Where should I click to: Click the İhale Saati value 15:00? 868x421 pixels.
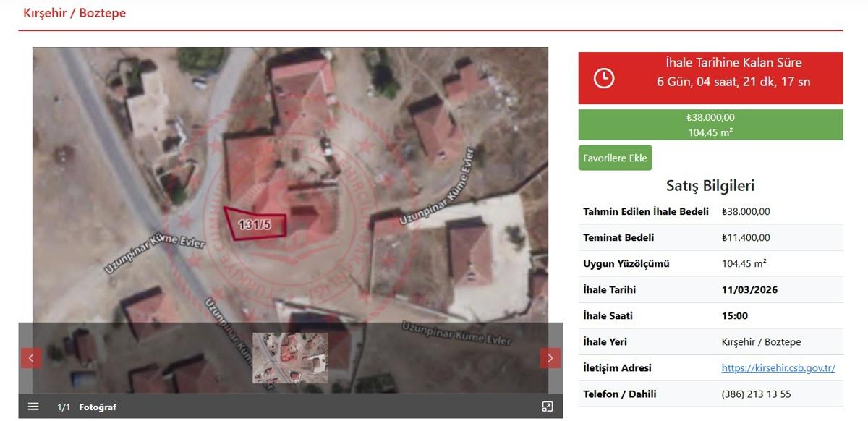click(x=735, y=315)
